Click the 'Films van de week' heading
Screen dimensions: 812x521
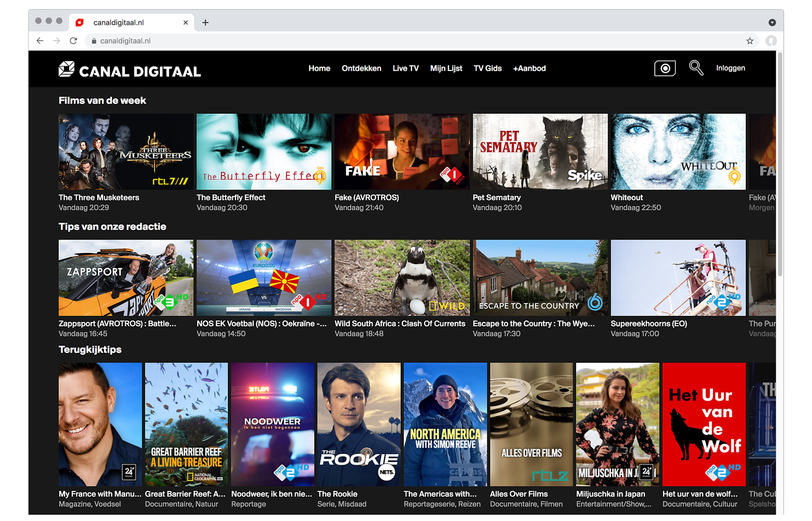tap(103, 101)
